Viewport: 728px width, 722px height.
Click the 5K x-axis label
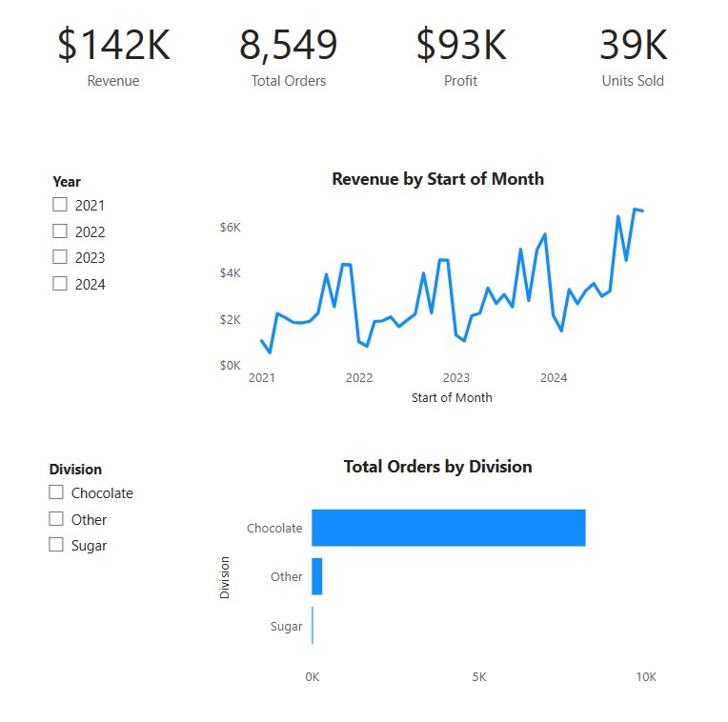click(479, 677)
